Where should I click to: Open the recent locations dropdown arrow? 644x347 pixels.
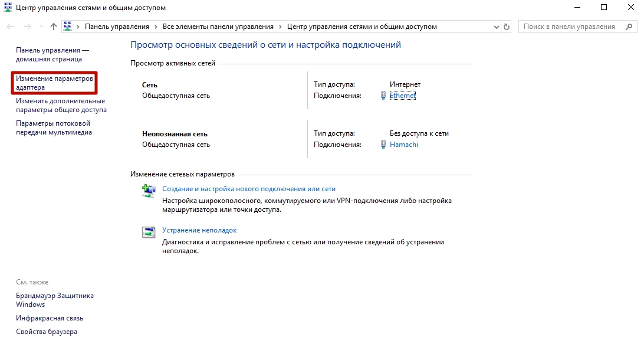point(41,27)
